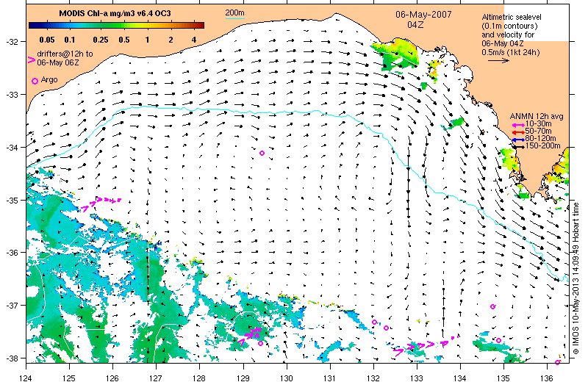Click the MODIS chlorophyll colour bar

point(117,26)
